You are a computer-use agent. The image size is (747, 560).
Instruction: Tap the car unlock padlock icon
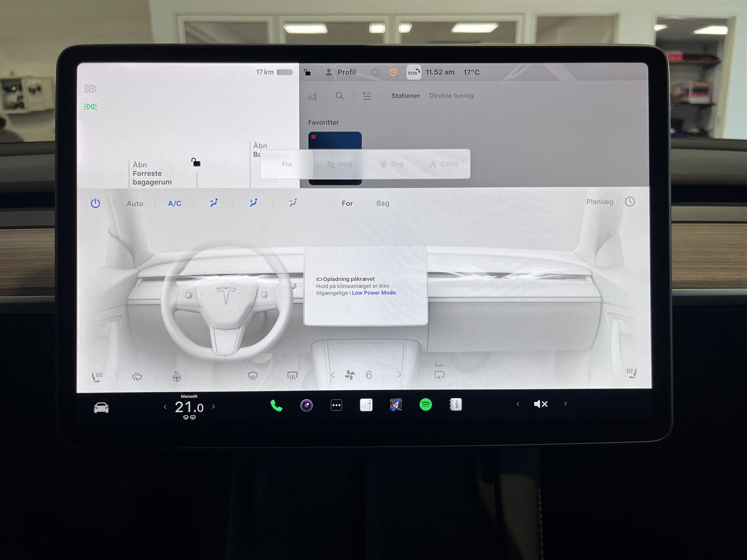(196, 162)
